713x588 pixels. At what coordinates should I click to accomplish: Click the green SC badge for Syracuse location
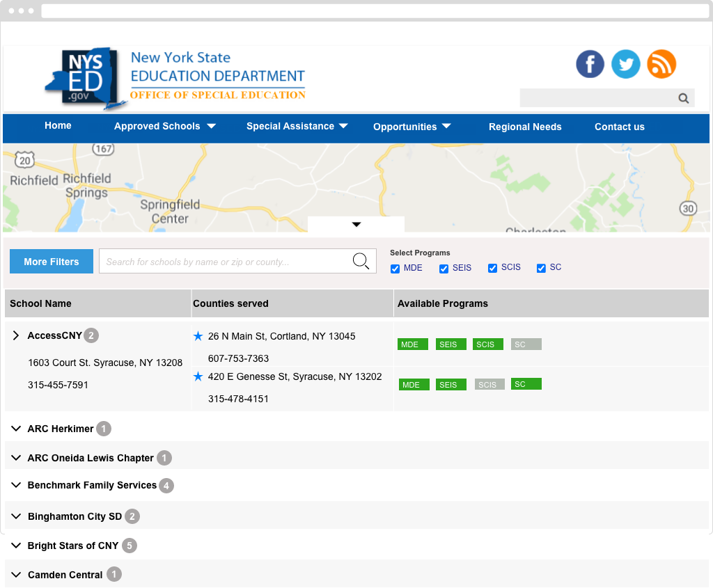click(x=526, y=384)
